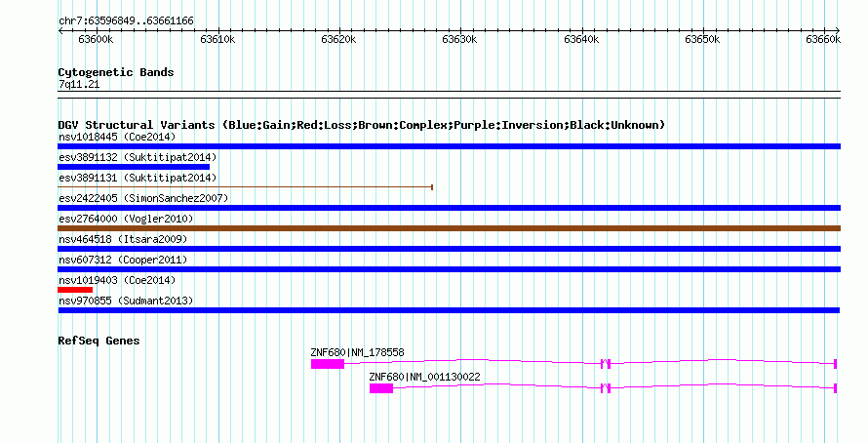Open variant label esv2764000 (Vogler2010)
The image size is (868, 443).
(126, 219)
